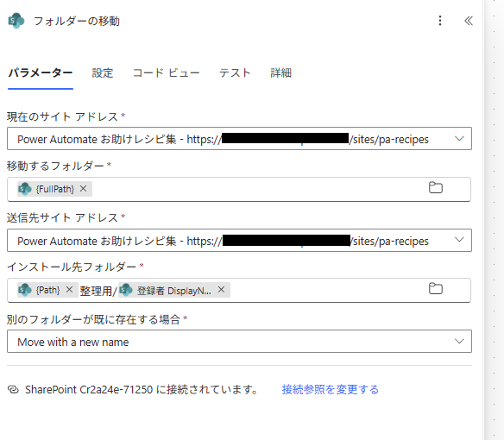Image resolution: width=504 pixels, height=440 pixels.
Task: Click inside the インストール先フォルダー input field
Action: tap(239, 290)
